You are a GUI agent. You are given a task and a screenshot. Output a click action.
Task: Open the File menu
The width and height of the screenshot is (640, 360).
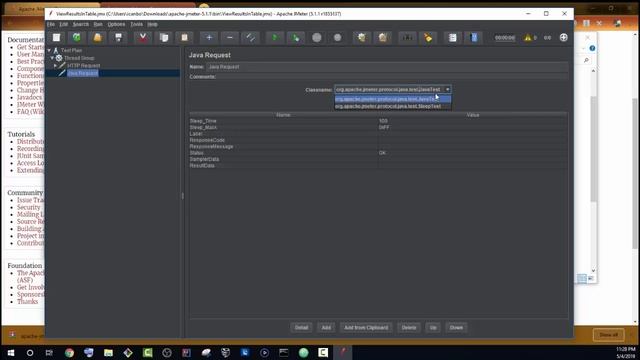point(51,24)
